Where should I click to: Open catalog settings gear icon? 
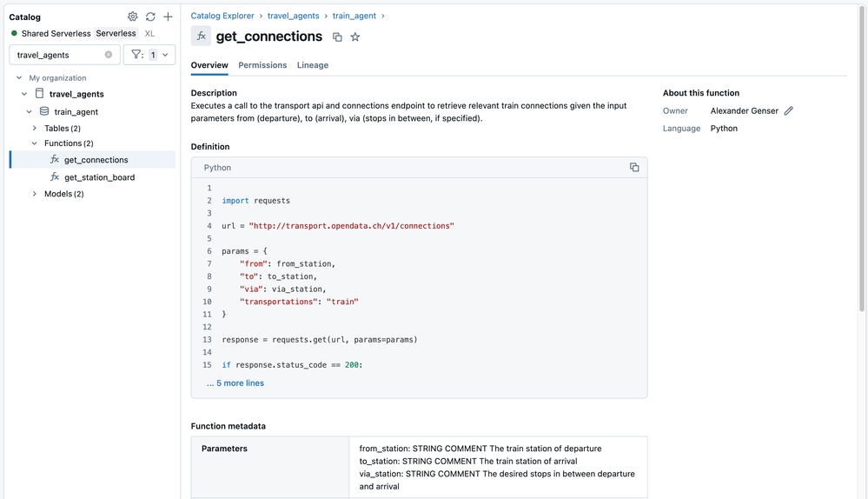click(x=133, y=17)
